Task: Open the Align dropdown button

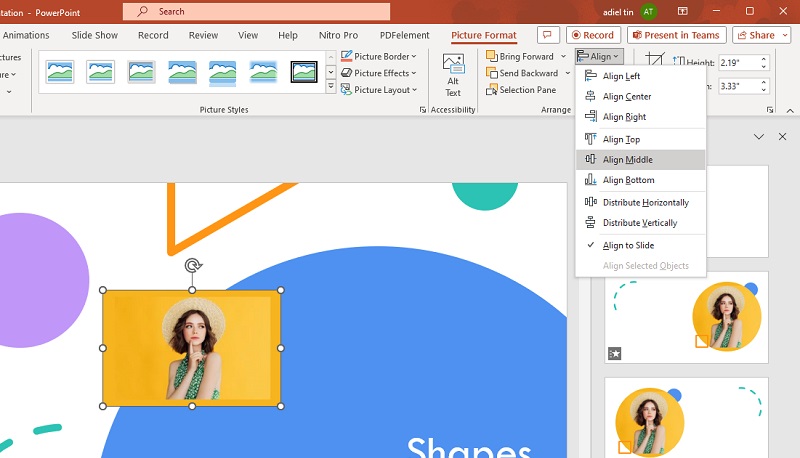Action: 599,57
